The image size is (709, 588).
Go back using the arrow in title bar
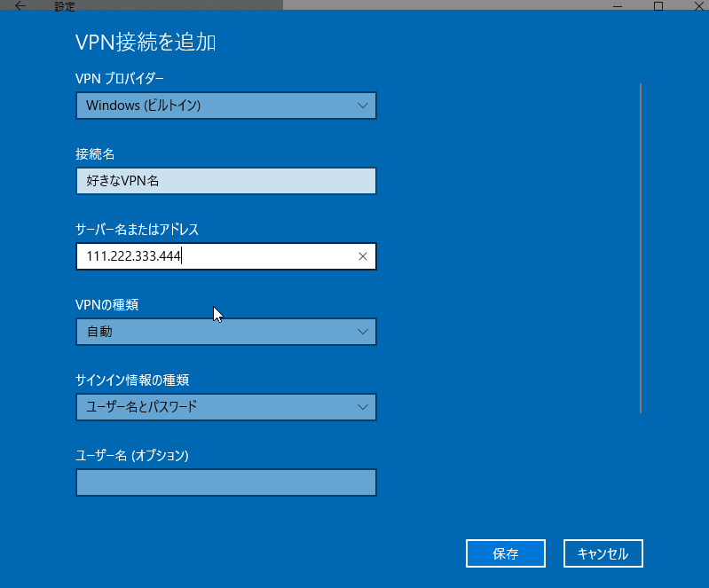click(20, 5)
